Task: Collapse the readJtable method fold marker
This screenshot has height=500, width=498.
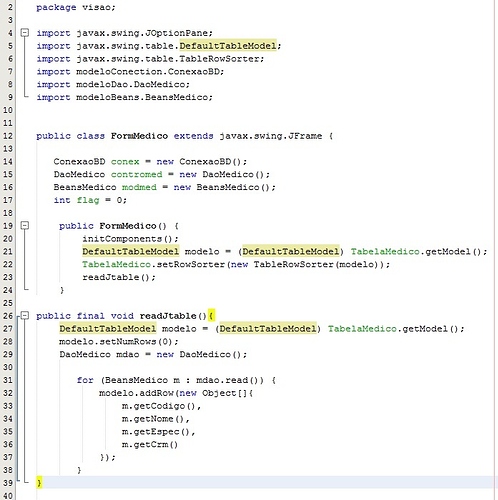Action: tap(25, 315)
